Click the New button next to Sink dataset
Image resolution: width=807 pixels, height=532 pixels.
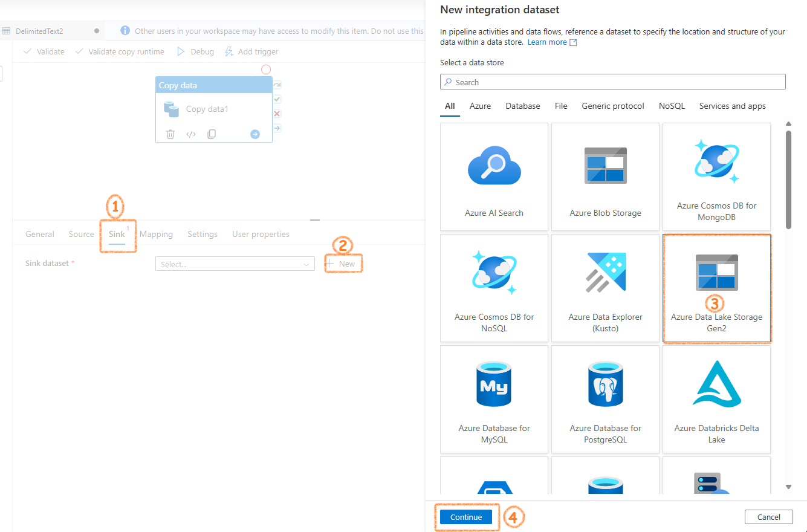click(342, 264)
